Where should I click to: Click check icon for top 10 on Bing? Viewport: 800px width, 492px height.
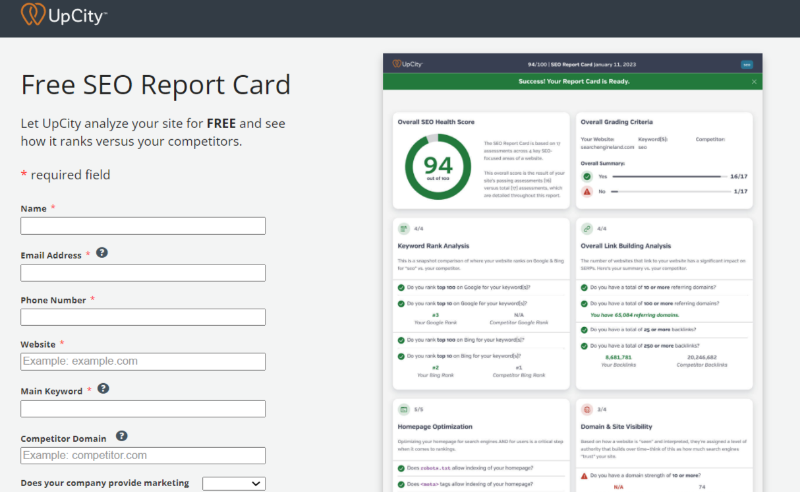(401, 356)
